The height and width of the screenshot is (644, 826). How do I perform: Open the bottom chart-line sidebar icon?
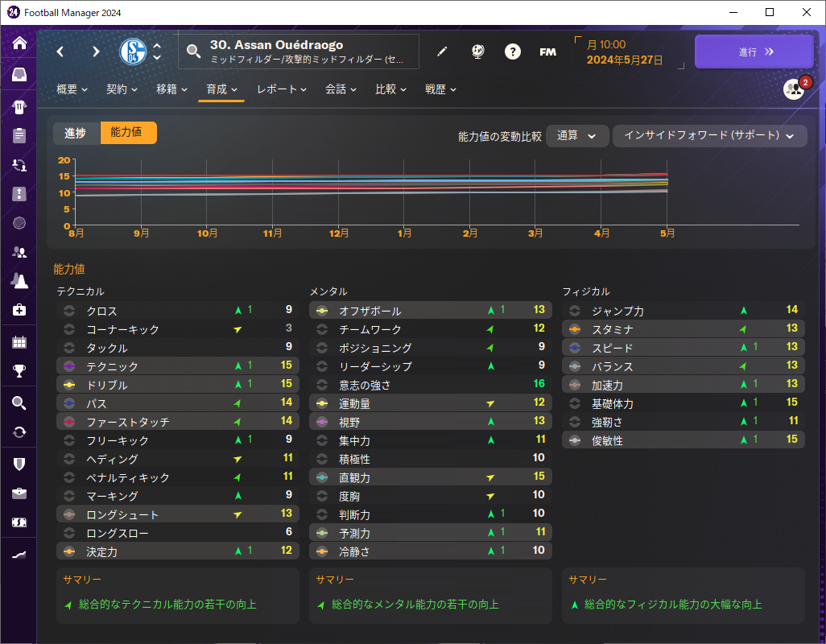19,555
